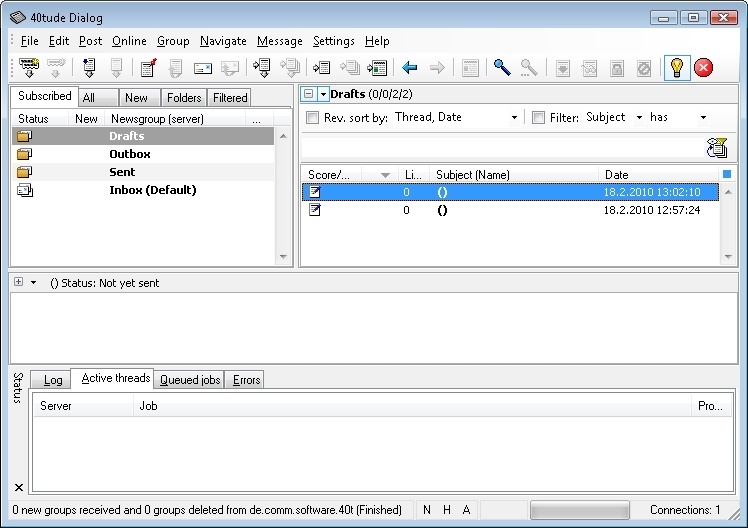Click the Newsgroup (server) column header
Viewport: 748px width, 528px height.
[x=175, y=119]
